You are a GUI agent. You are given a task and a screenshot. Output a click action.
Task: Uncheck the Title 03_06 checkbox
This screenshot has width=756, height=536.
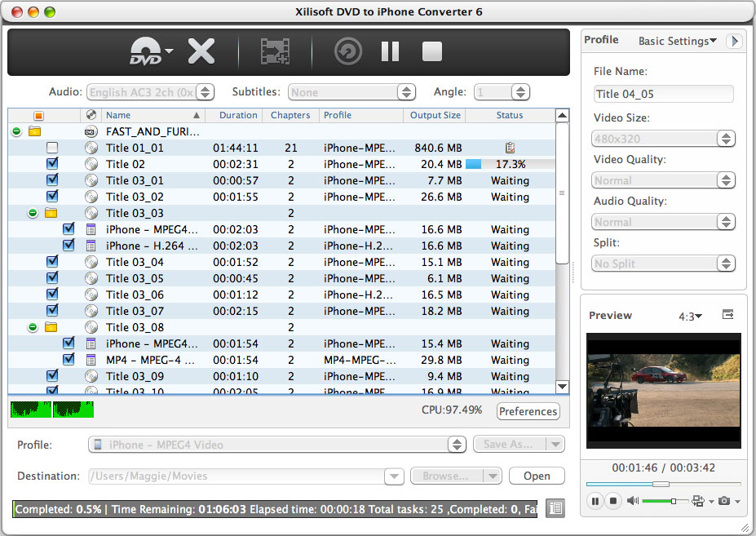pos(52,295)
